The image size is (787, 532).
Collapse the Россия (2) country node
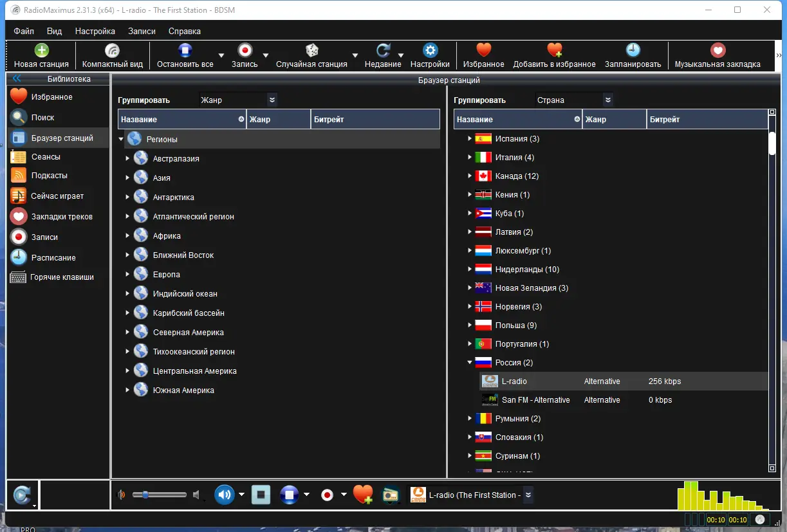pos(470,363)
